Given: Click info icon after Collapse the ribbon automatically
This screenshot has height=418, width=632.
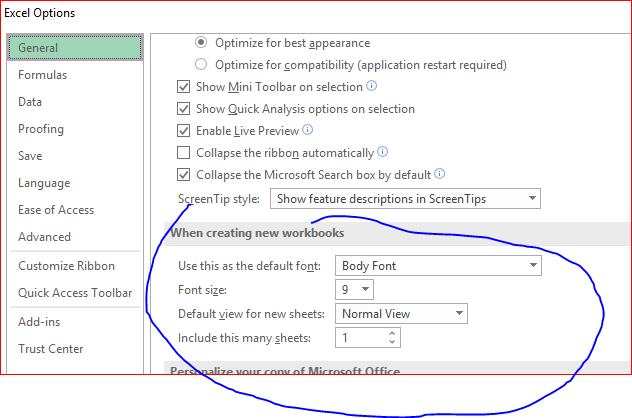Looking at the screenshot, I should click(381, 153).
